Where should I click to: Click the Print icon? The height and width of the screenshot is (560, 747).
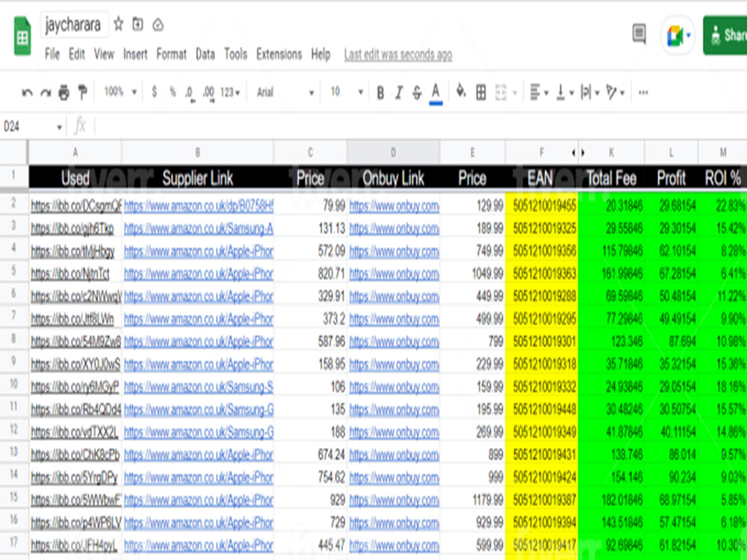click(63, 93)
